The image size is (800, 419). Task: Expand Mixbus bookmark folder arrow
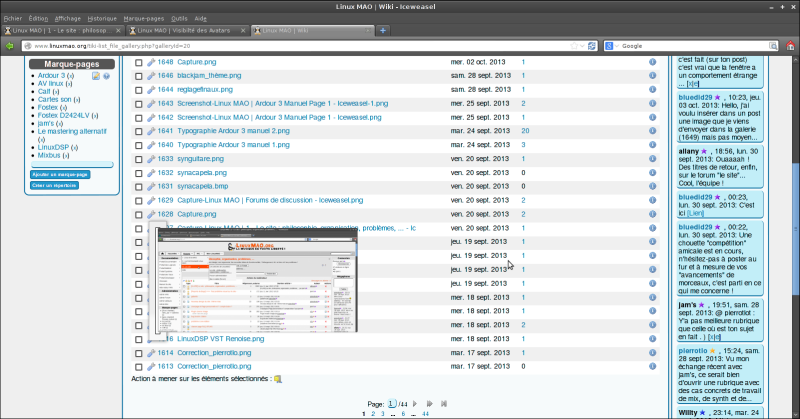pos(66,156)
